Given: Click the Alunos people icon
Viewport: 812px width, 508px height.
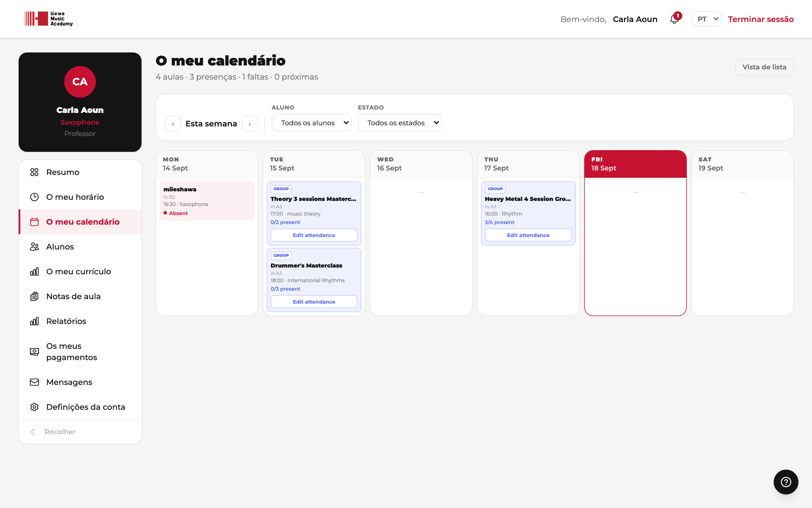Looking at the screenshot, I should point(34,247).
